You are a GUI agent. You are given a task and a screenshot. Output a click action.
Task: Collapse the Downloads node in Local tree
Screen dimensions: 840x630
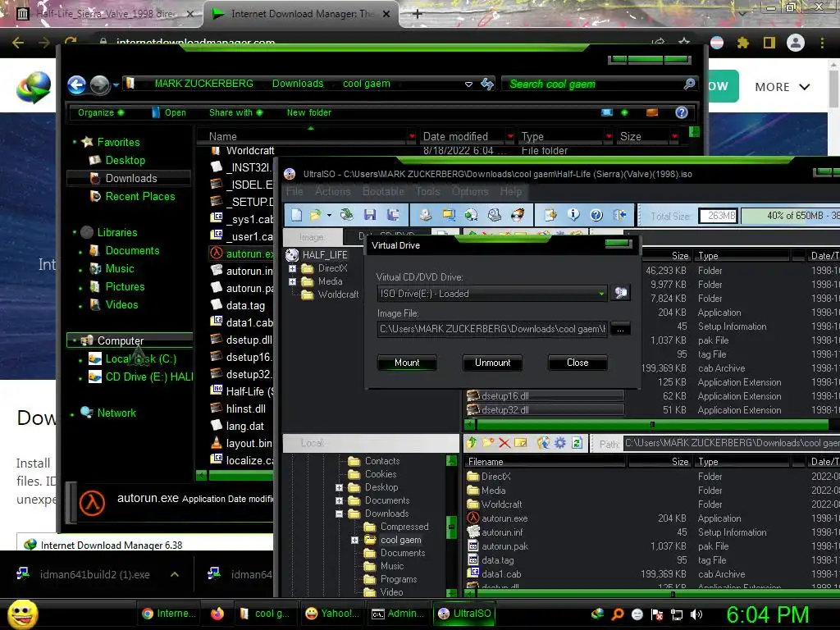pyautogui.click(x=339, y=514)
